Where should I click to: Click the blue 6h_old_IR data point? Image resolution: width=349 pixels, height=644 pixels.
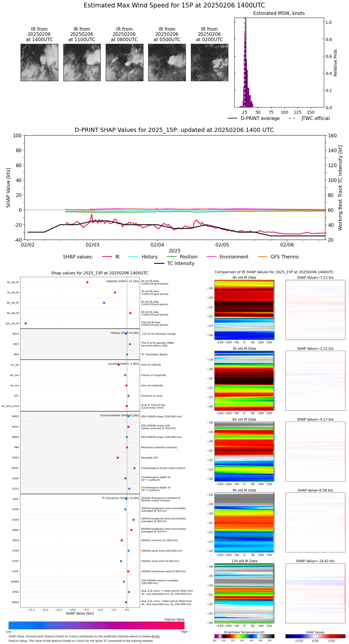[x=104, y=303]
